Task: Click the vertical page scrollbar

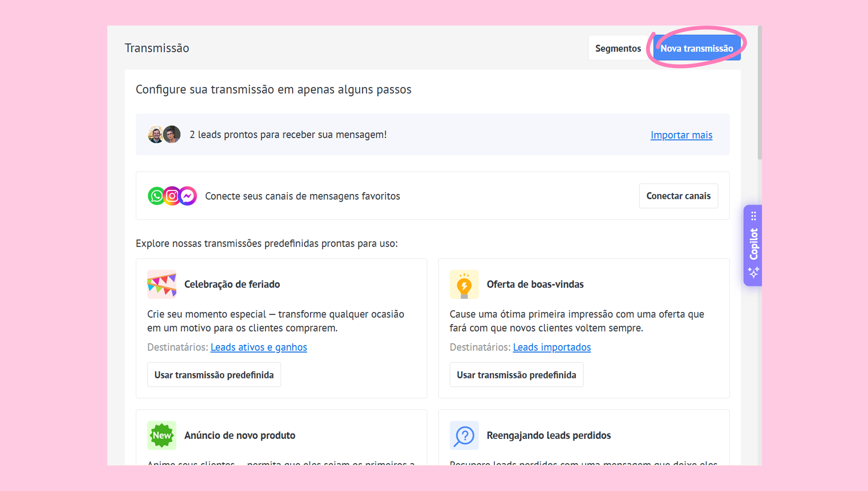Action: coord(759,93)
